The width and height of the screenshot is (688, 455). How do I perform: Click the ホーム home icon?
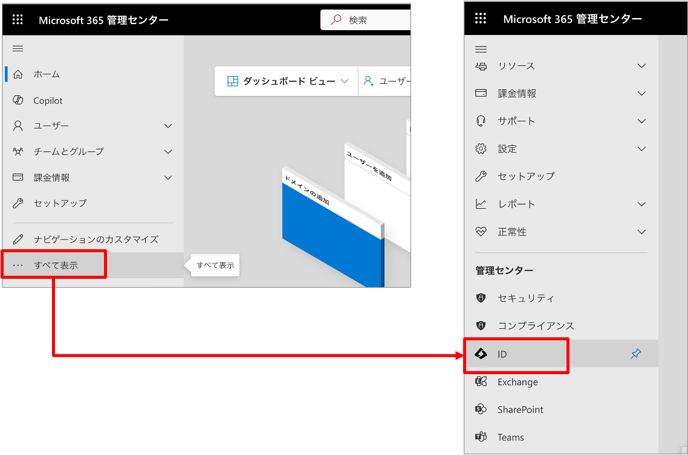coord(18,74)
